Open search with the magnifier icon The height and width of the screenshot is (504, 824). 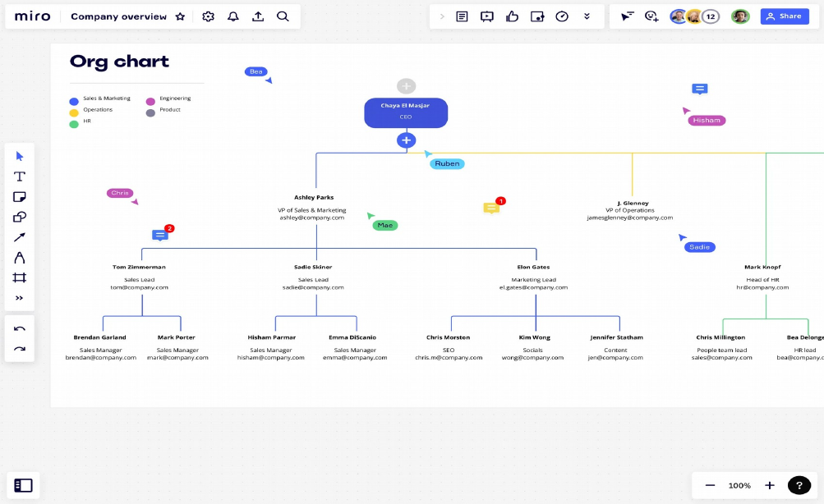(283, 16)
